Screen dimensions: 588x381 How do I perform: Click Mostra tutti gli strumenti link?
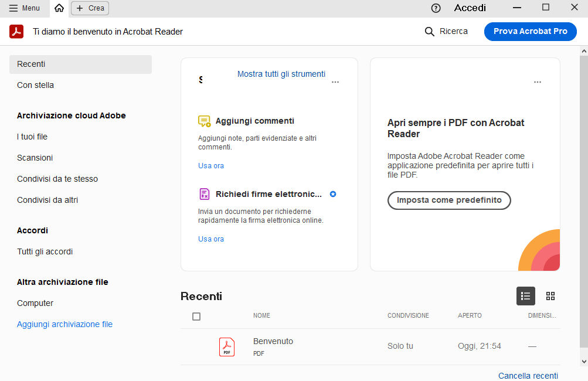(281, 74)
